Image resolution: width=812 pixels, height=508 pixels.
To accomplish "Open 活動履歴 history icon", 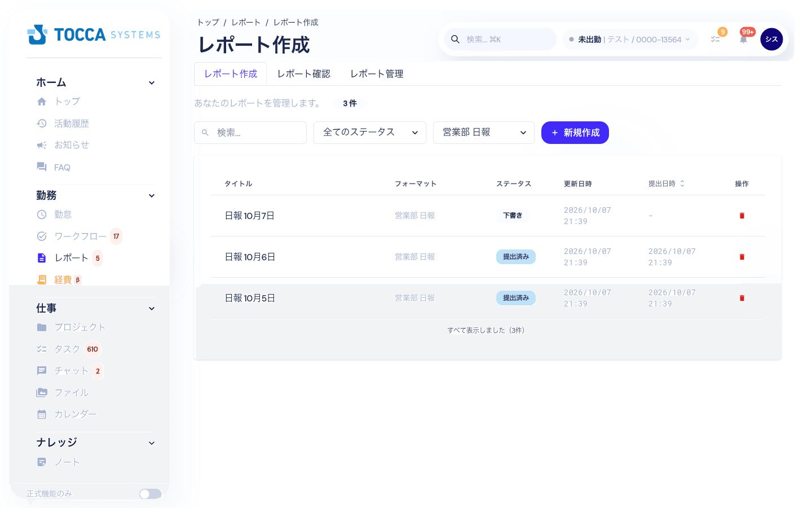I will click(42, 124).
